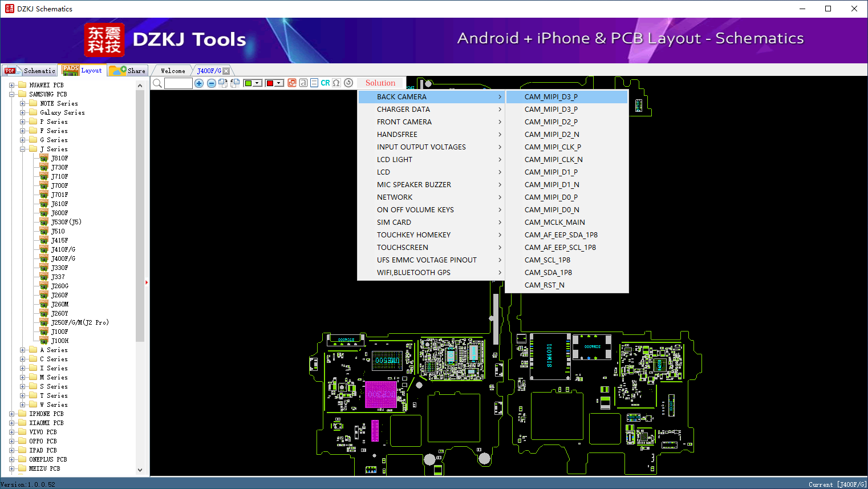Select CAM_MCLK_MAIN from the submenu

tap(567, 223)
